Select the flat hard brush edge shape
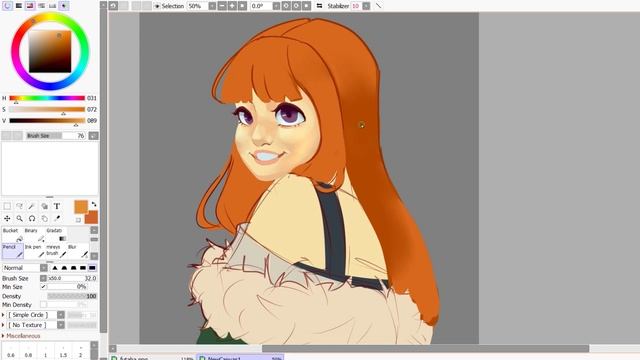 pyautogui.click(x=92, y=268)
